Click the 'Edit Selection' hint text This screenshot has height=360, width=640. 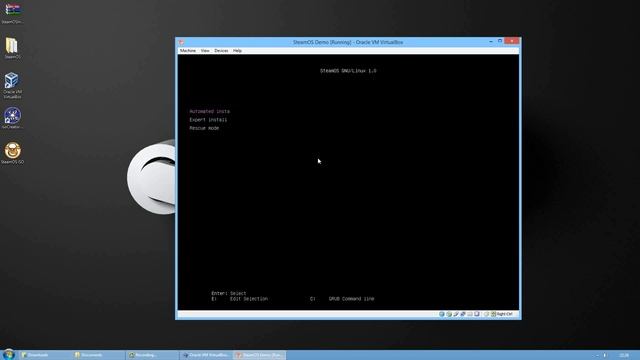tap(249, 299)
